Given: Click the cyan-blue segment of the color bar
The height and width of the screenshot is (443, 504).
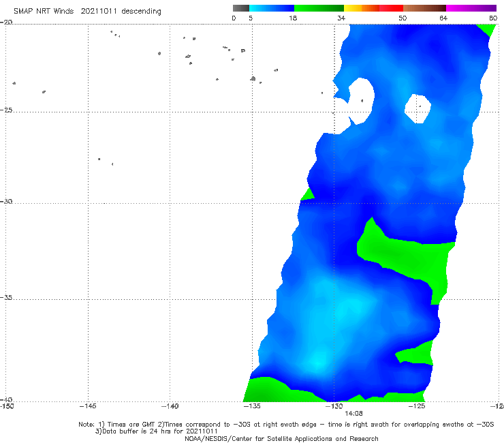Looking at the screenshot, I should pos(272,8).
